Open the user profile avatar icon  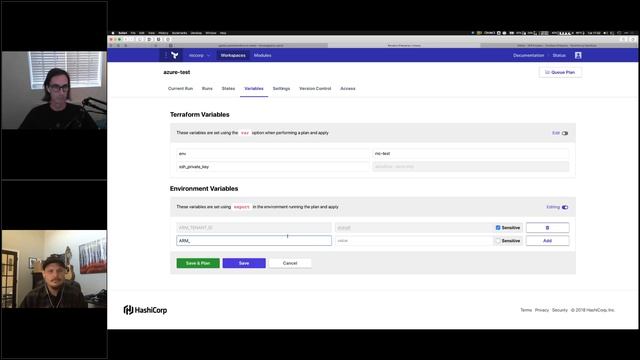coord(578,55)
